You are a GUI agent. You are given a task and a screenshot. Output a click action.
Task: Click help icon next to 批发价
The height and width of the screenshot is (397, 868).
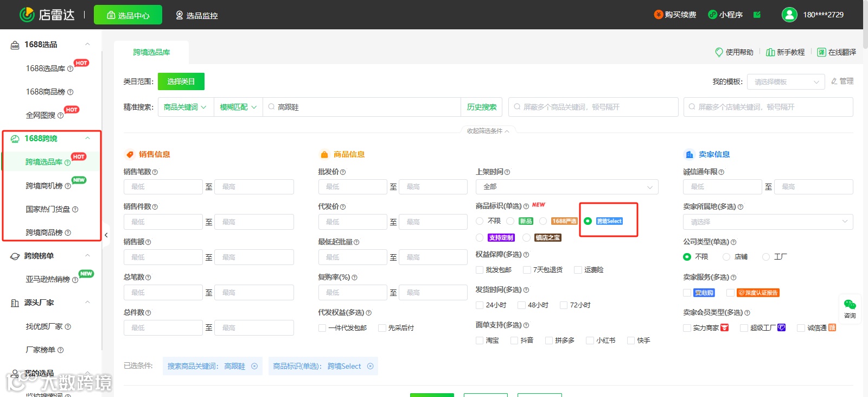[x=343, y=172]
